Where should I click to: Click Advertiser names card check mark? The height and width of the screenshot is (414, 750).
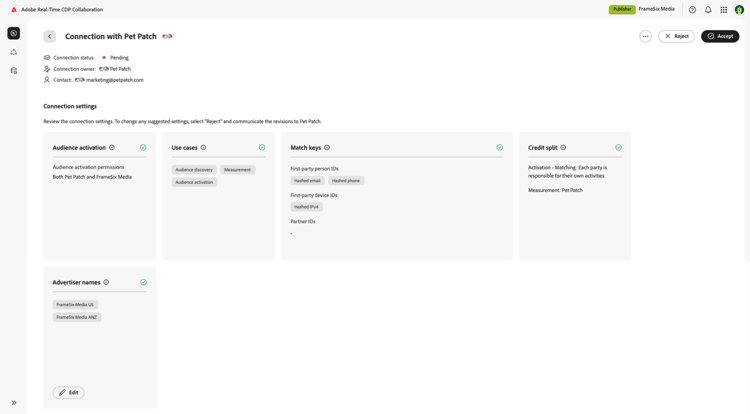(143, 283)
